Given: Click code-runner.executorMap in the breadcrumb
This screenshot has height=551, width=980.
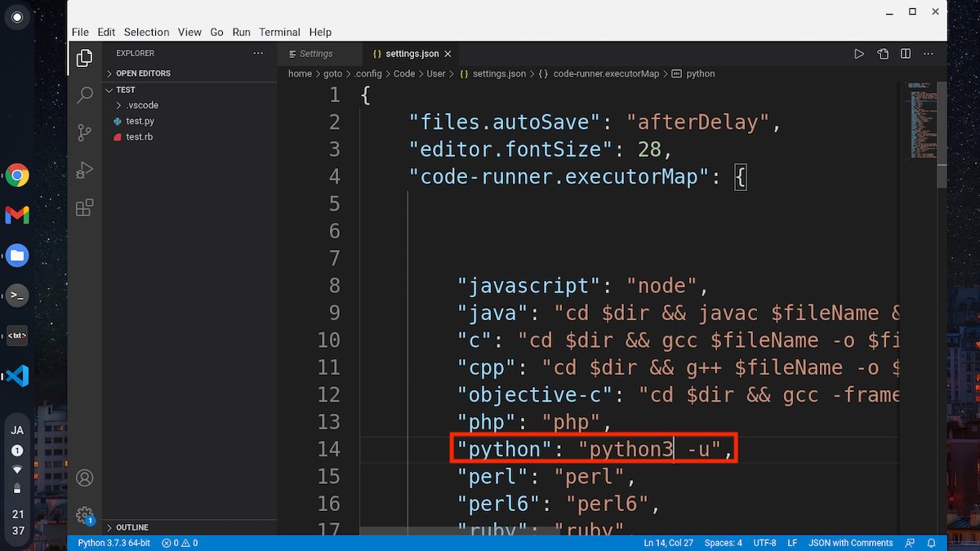Looking at the screenshot, I should pos(608,73).
